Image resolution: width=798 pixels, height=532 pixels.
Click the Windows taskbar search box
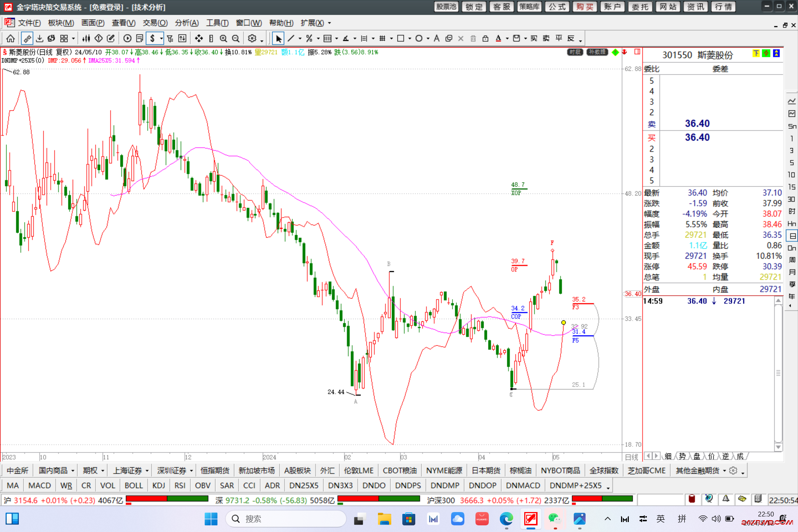click(x=286, y=519)
